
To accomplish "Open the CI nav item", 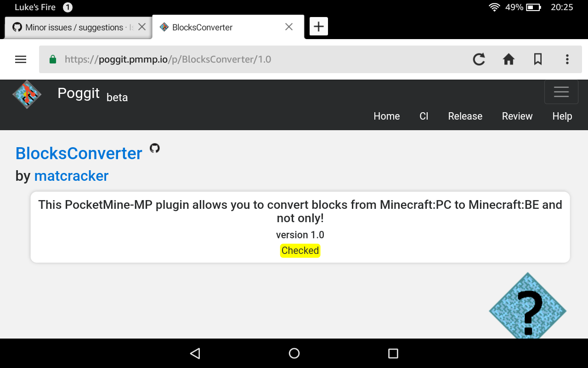I will point(424,116).
